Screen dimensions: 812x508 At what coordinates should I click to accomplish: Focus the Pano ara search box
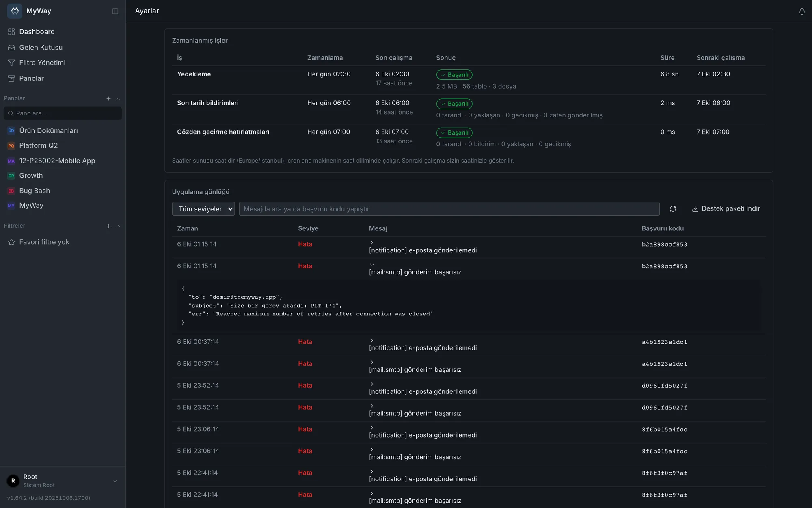(x=63, y=113)
